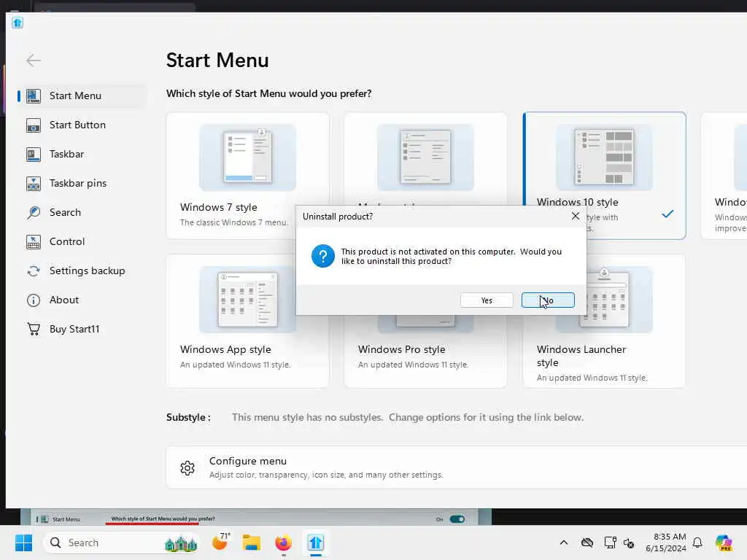Open the notifications bell icon

[697, 542]
